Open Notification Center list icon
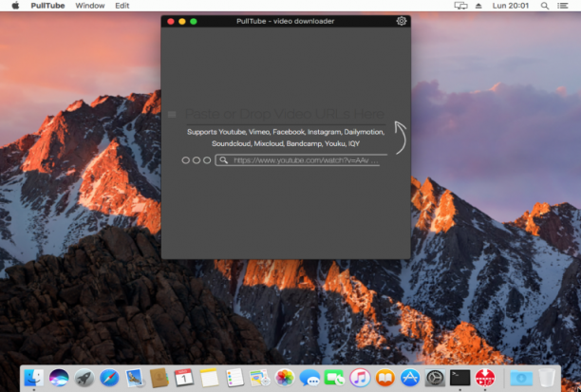Viewport: 581px width, 392px height. click(x=562, y=6)
